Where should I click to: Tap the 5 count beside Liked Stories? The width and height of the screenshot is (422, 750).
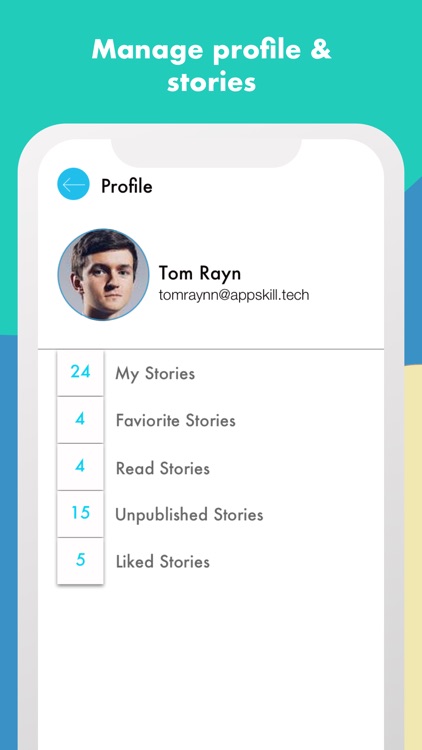coord(80,560)
